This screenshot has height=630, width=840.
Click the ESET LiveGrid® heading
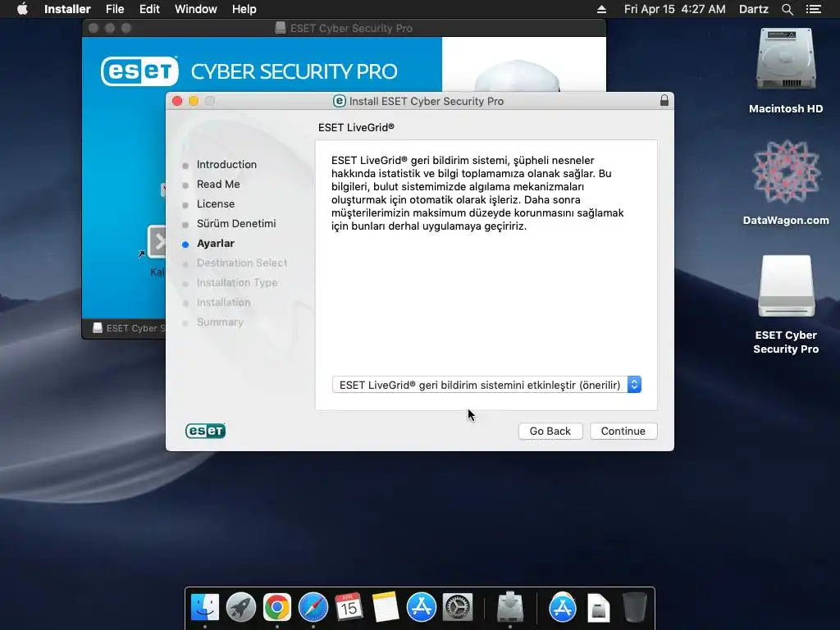point(356,127)
